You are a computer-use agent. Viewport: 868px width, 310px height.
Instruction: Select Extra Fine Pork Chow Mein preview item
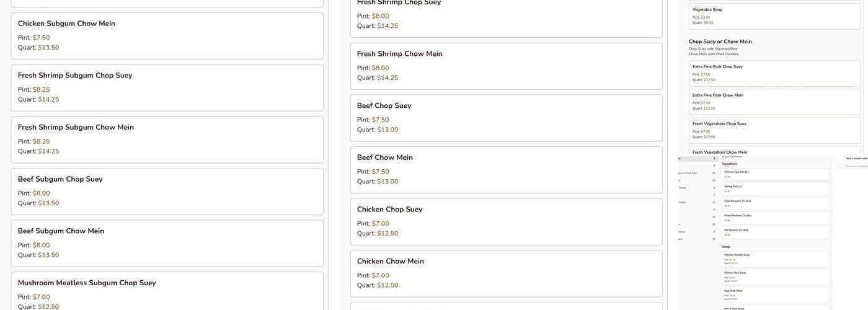tap(774, 102)
